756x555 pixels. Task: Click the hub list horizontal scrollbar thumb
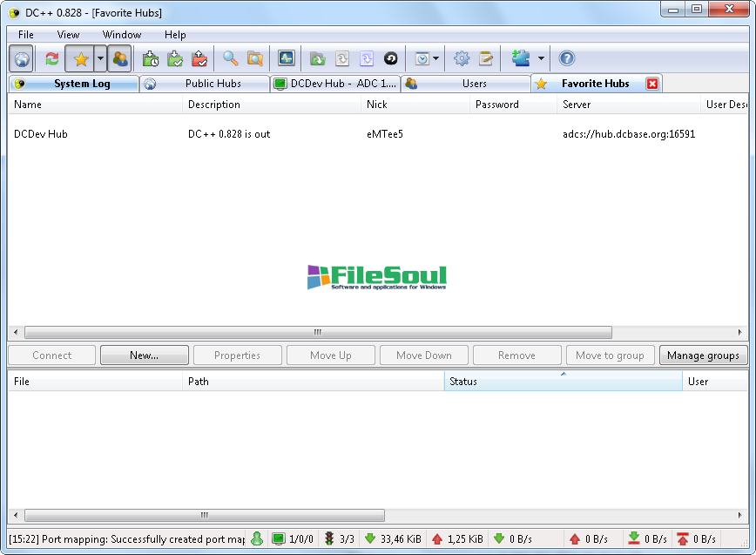click(x=318, y=332)
